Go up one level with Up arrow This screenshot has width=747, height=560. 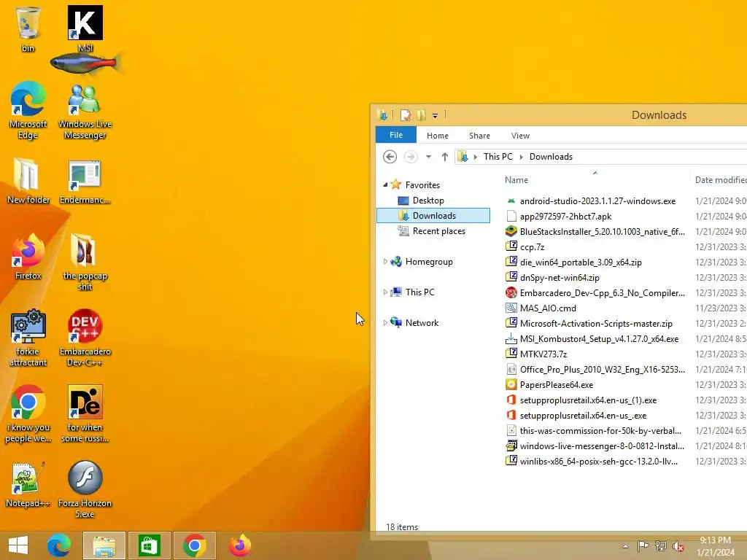click(x=444, y=157)
